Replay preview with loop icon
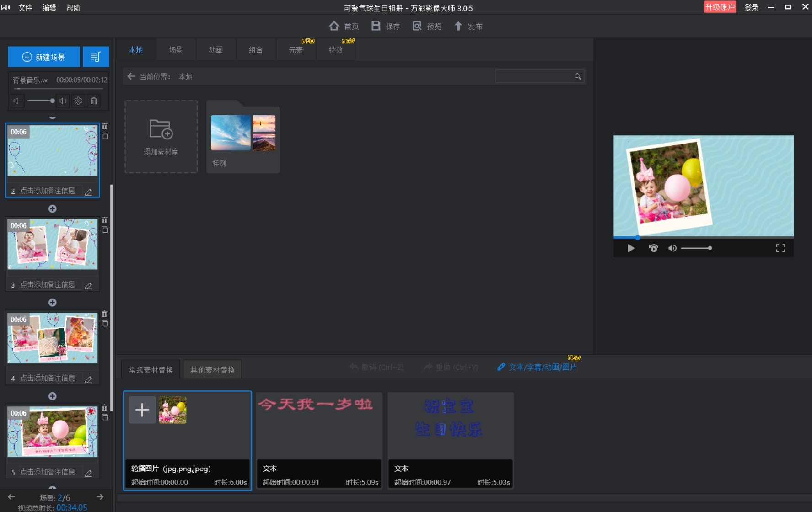The height and width of the screenshot is (512, 812). [x=653, y=248]
